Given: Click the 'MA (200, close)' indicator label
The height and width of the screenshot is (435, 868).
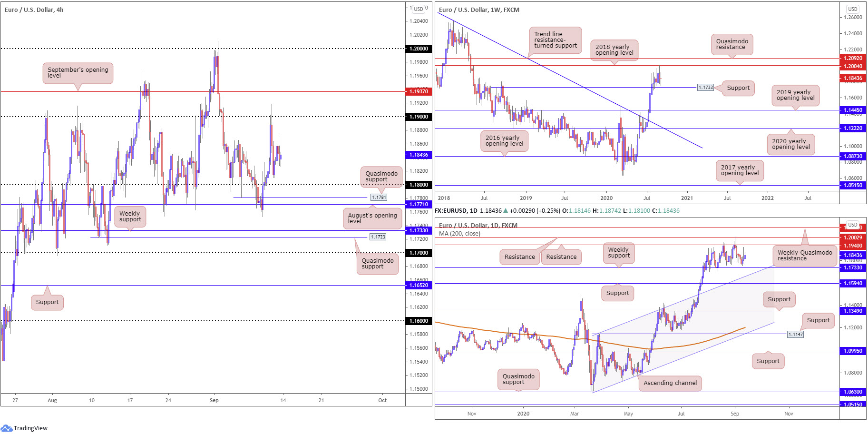Looking at the screenshot, I should click(459, 233).
